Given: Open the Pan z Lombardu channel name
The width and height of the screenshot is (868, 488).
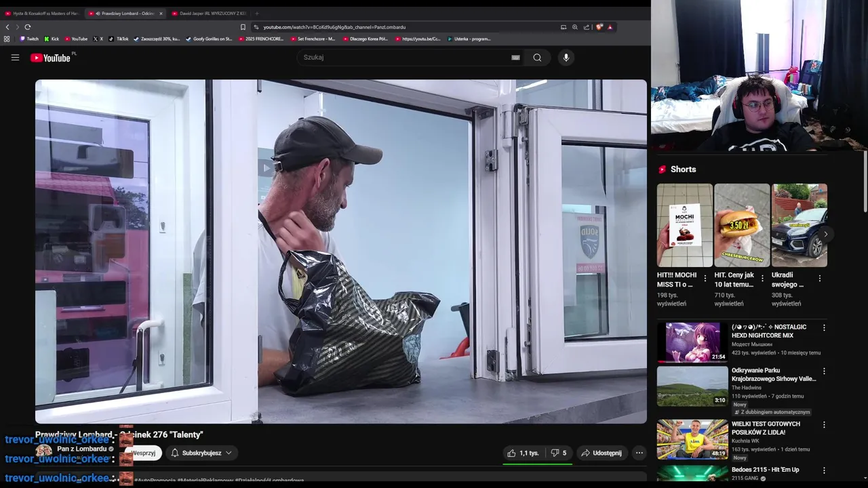Looking at the screenshot, I should (82, 449).
